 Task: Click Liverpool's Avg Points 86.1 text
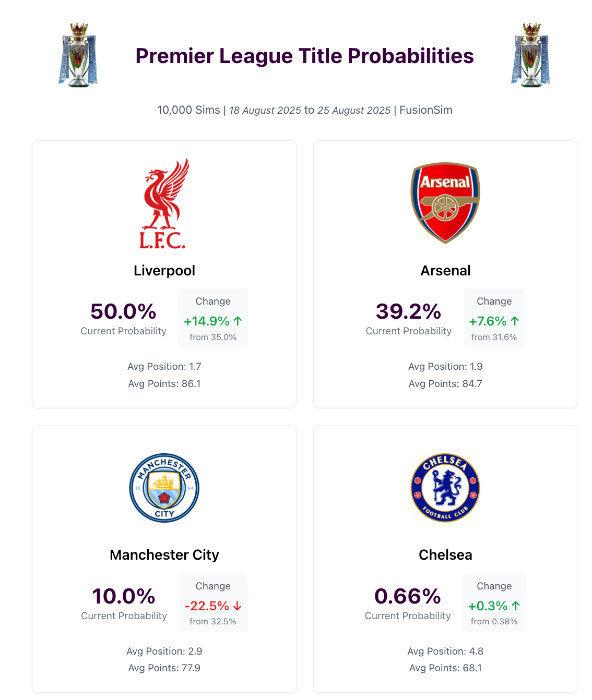[164, 384]
